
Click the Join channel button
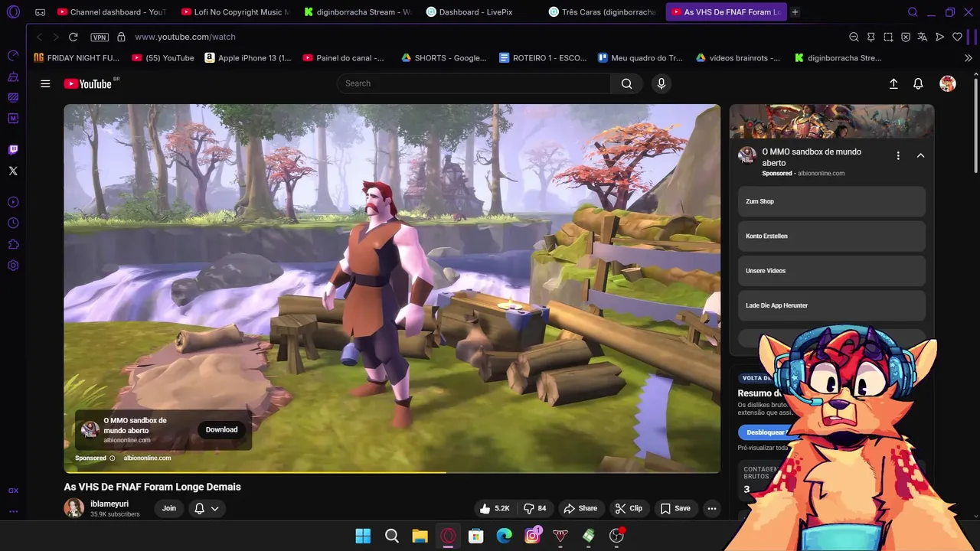coord(169,508)
